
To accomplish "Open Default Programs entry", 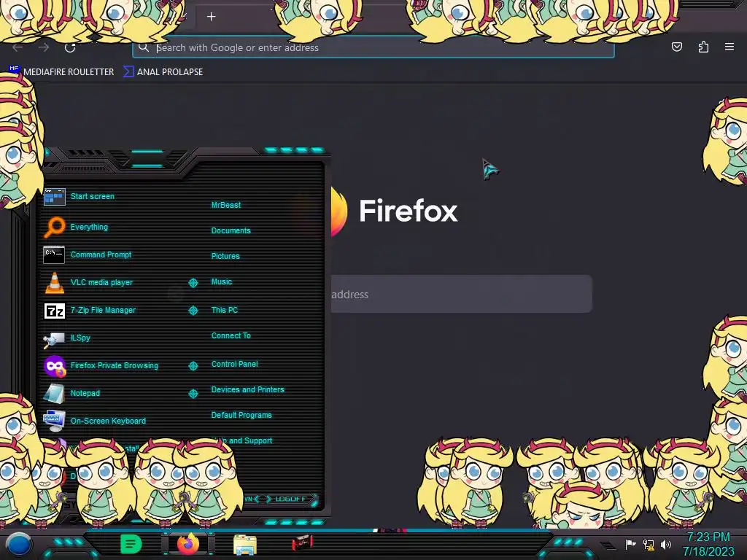I will tap(241, 415).
